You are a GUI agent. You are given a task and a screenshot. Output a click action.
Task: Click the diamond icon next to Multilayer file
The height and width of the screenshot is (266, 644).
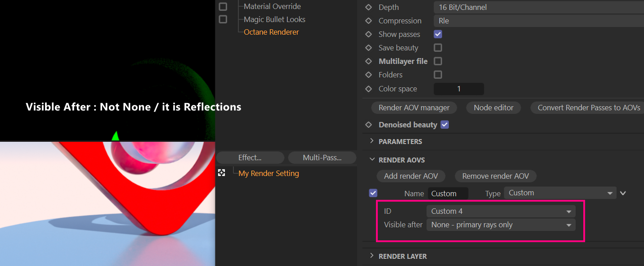369,61
